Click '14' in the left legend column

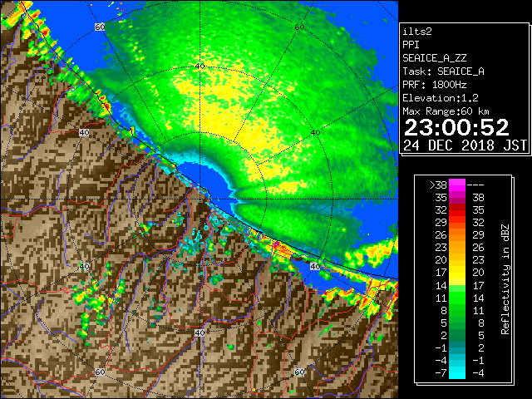coord(441,286)
